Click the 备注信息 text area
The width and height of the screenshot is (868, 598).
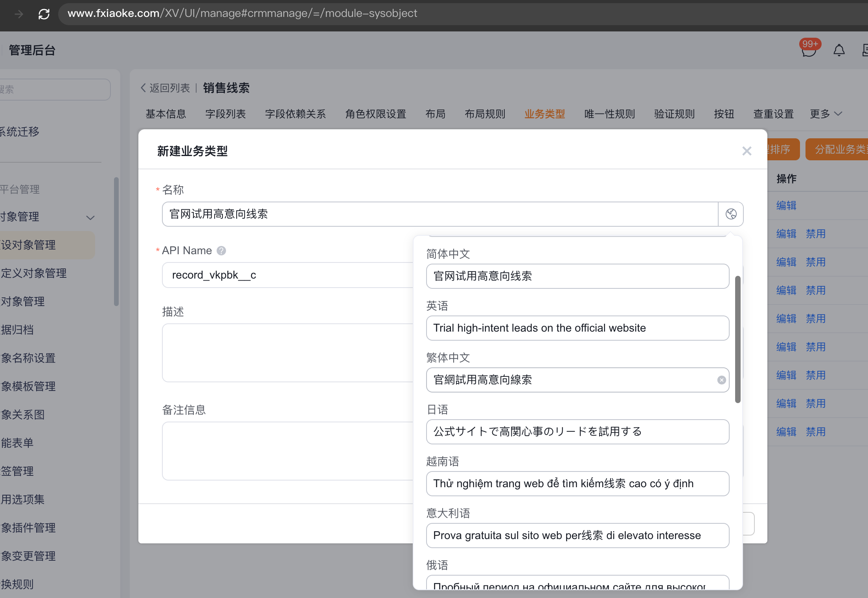click(288, 451)
